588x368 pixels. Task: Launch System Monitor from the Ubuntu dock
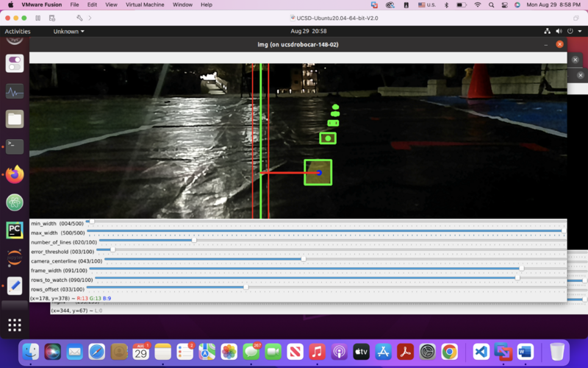tap(15, 91)
